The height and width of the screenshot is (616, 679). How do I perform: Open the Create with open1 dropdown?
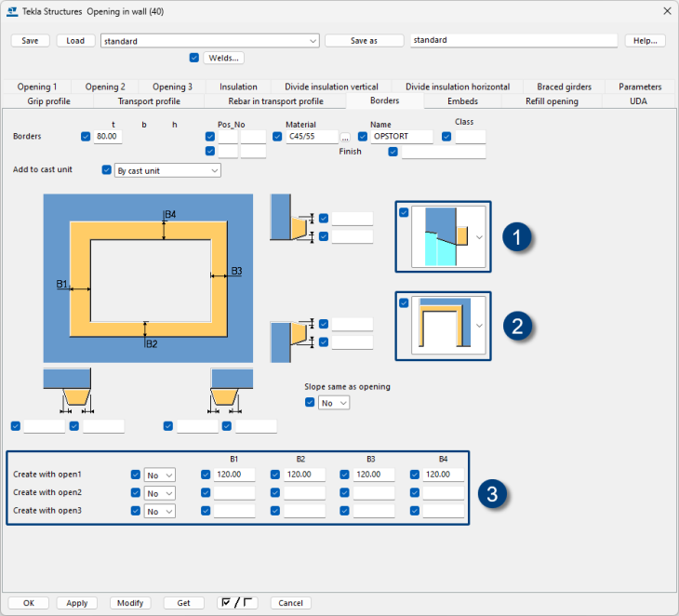click(x=159, y=475)
